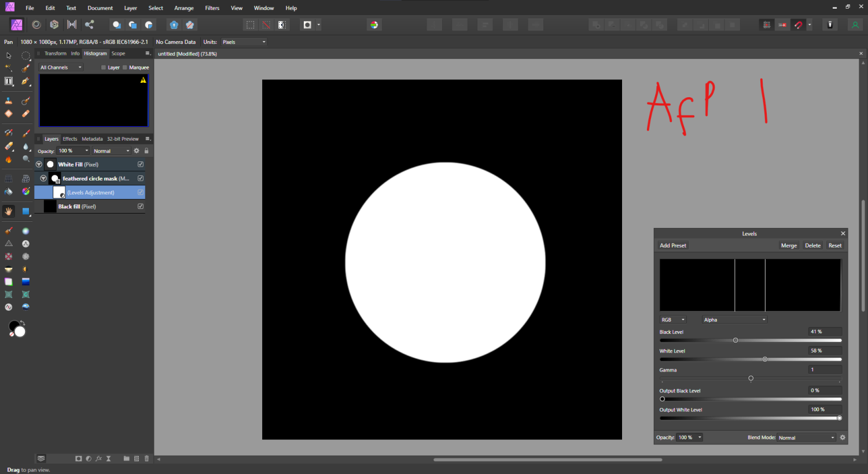Select the Dodge Brush tool
This screenshot has height=474, width=868.
(8, 159)
